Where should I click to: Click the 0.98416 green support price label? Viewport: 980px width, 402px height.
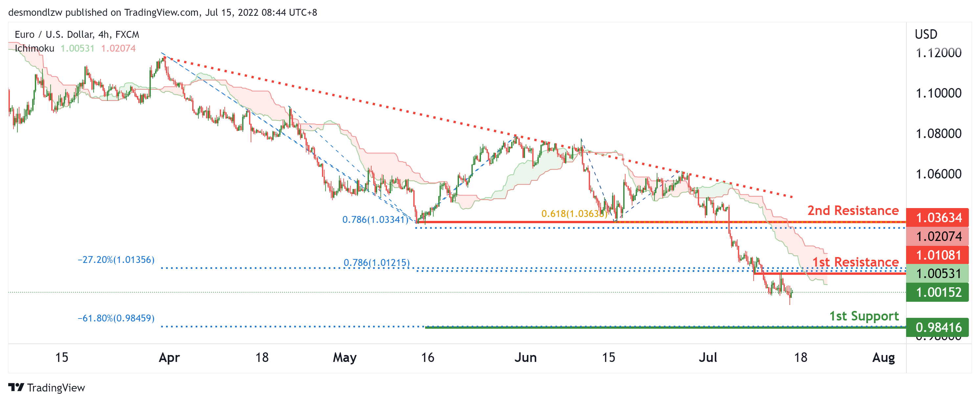[x=938, y=327]
